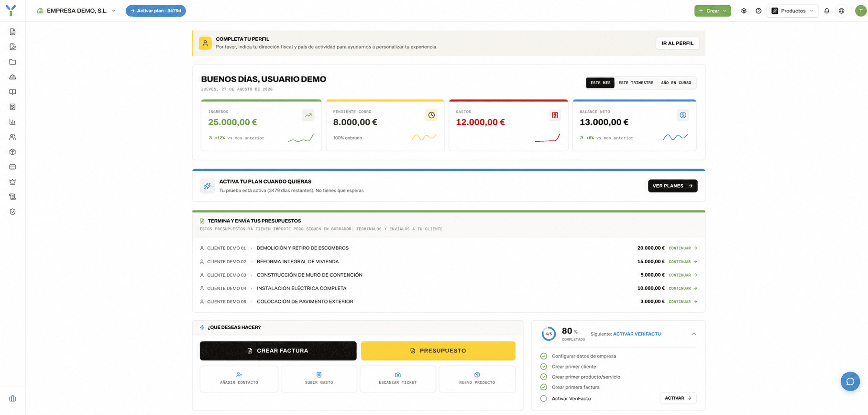
Task: Toggle the Activar VeriFactu checklist circle
Action: [x=543, y=398]
